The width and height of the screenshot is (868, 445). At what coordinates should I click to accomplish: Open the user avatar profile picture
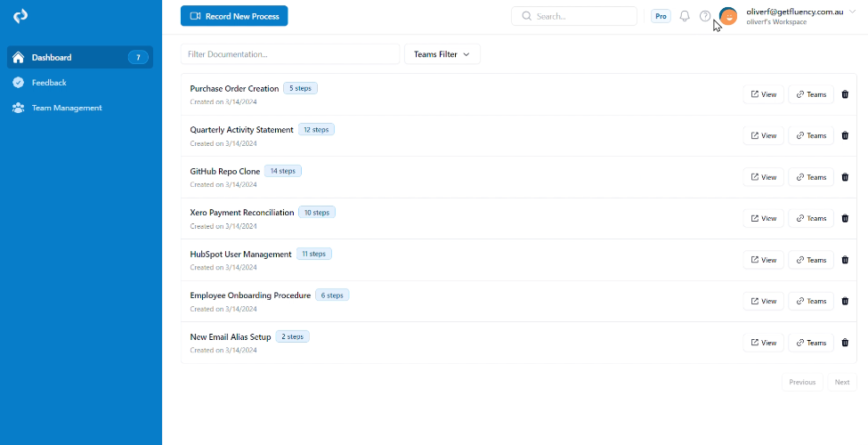[728, 16]
